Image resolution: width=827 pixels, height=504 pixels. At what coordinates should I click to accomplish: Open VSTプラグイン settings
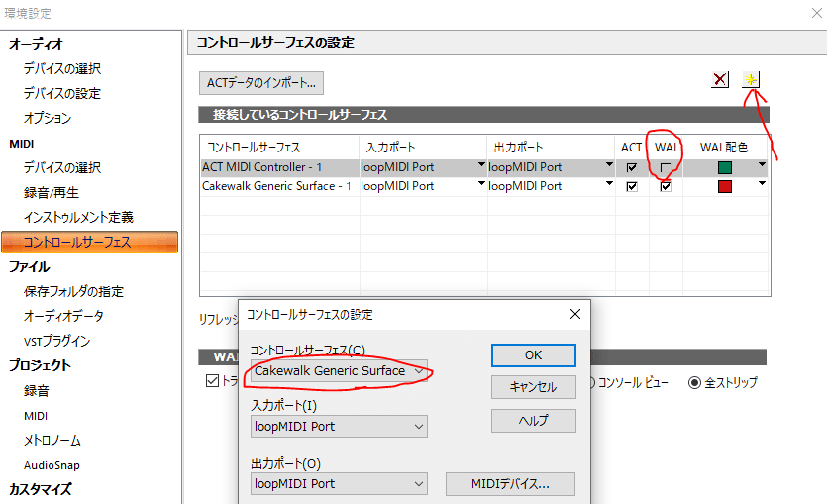click(57, 341)
